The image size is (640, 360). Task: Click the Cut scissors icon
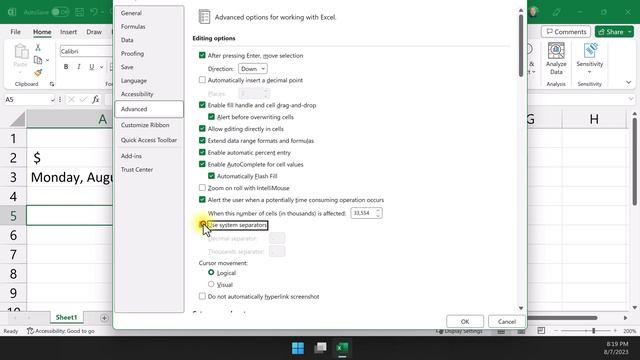point(38,48)
